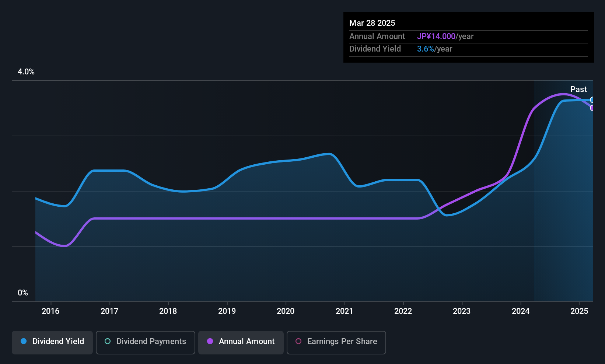
Task: Click the Past label in the chart
Action: tap(578, 90)
